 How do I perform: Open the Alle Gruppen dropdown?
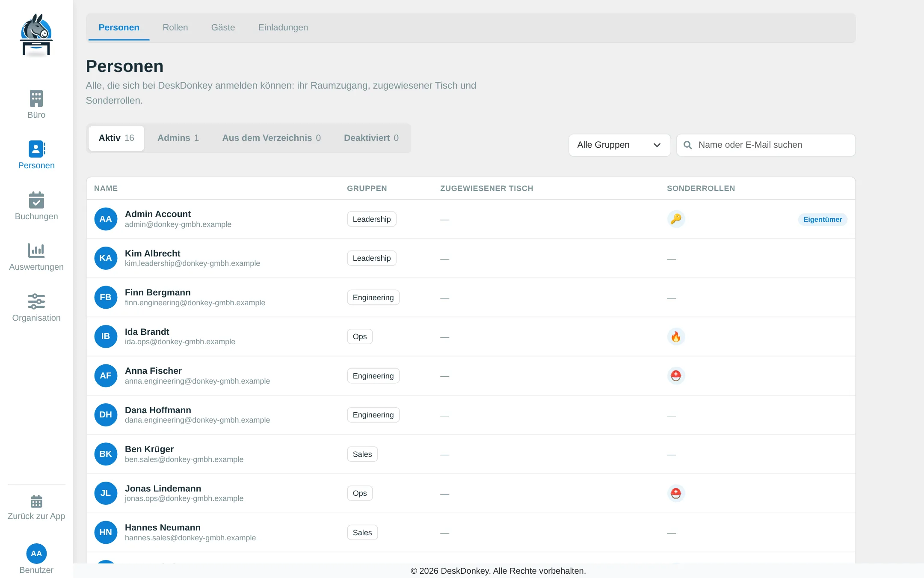point(619,145)
